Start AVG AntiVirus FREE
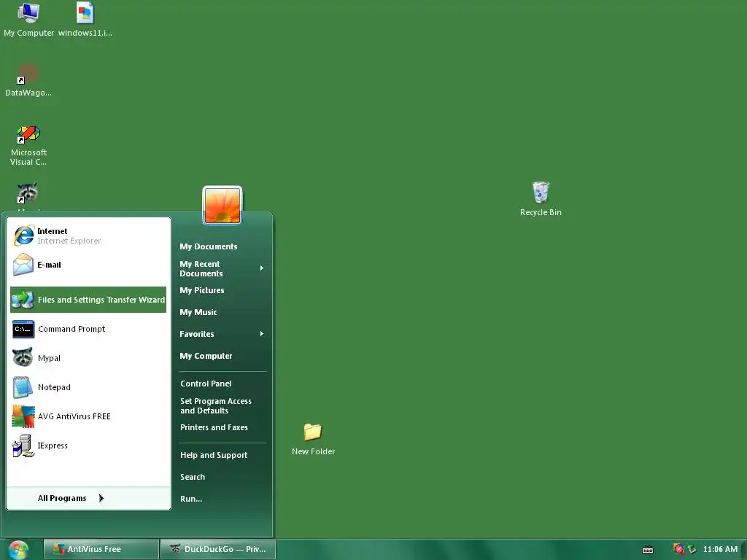The image size is (747, 560). click(88, 416)
